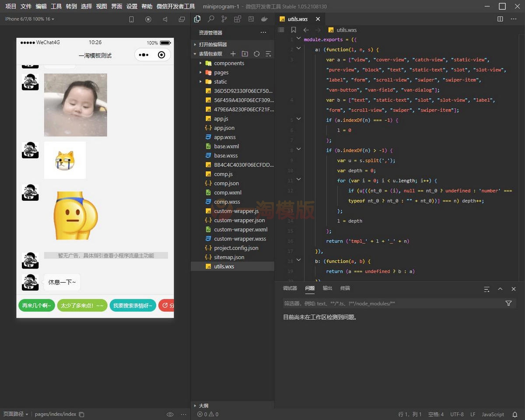This screenshot has width=525, height=420.
Task: Open the 工具 menu
Action: (x=56, y=7)
